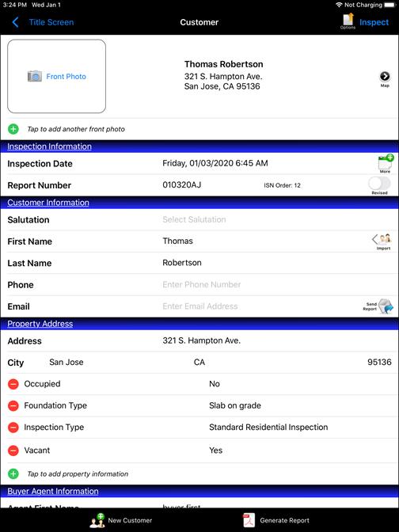Edit the zip code 95136
Screen dimensions: 399x532
click(379, 363)
